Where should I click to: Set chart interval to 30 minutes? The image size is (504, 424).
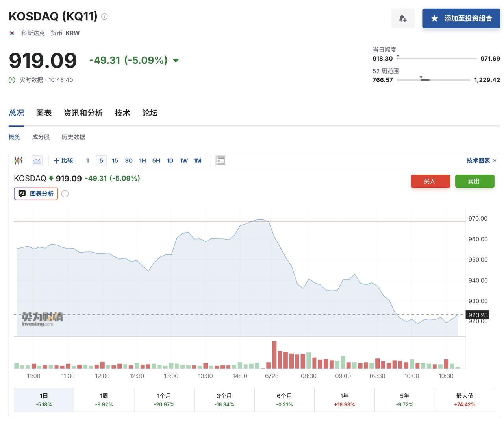(x=129, y=160)
